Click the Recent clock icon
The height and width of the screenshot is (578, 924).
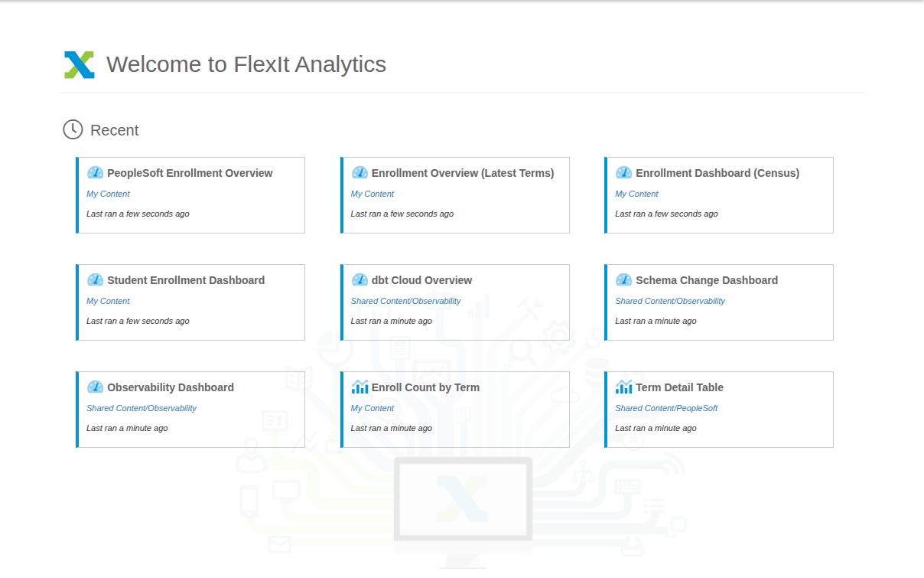(x=73, y=129)
